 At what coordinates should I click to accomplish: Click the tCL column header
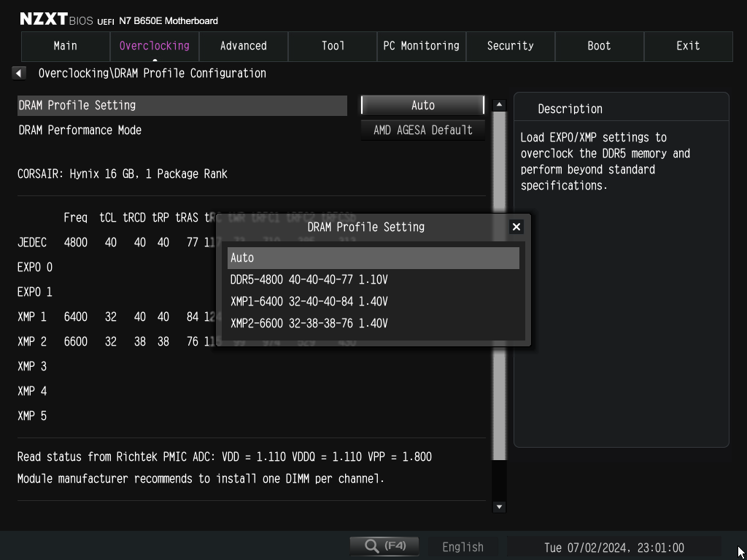(x=108, y=218)
